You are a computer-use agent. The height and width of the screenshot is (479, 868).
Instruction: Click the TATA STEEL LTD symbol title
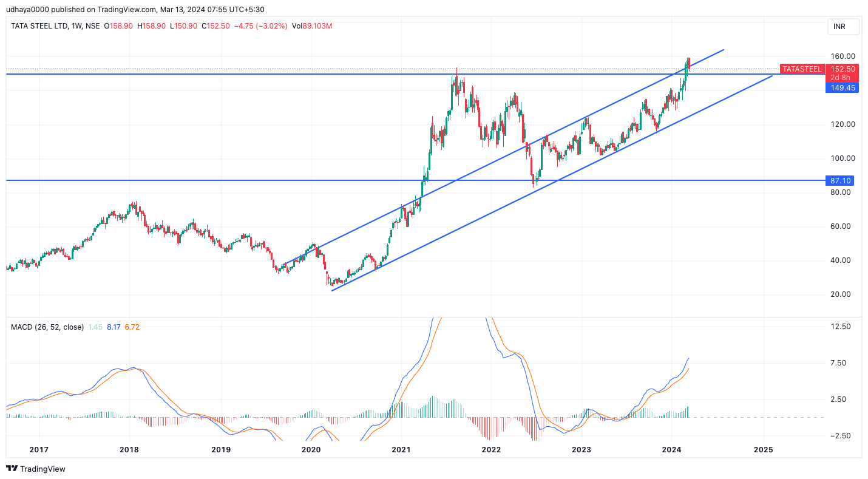[x=39, y=26]
